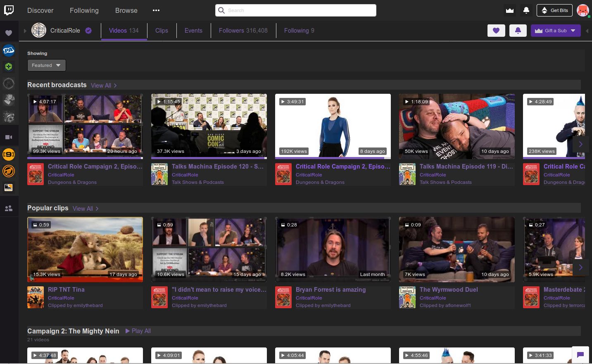Switch to the Clips tab
The height and width of the screenshot is (364, 592).
pyautogui.click(x=162, y=31)
